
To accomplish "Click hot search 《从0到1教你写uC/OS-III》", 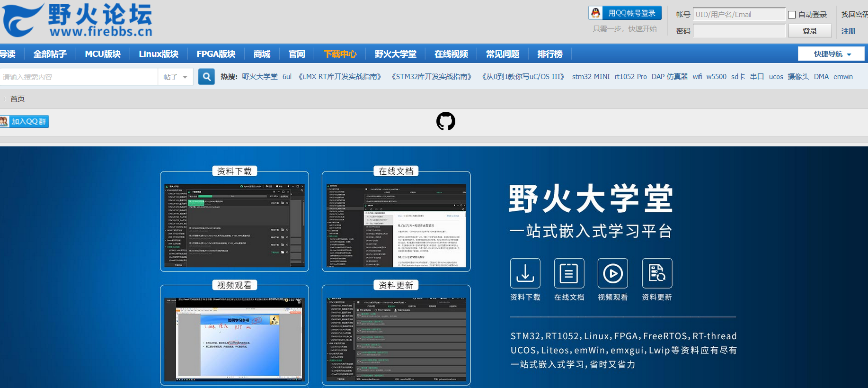I will (x=523, y=77).
